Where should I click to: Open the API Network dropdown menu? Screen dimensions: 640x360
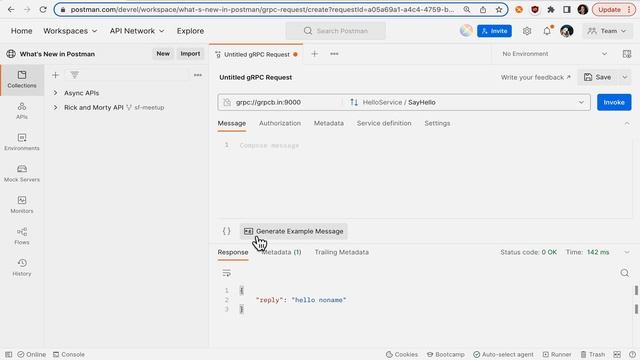coord(137,31)
